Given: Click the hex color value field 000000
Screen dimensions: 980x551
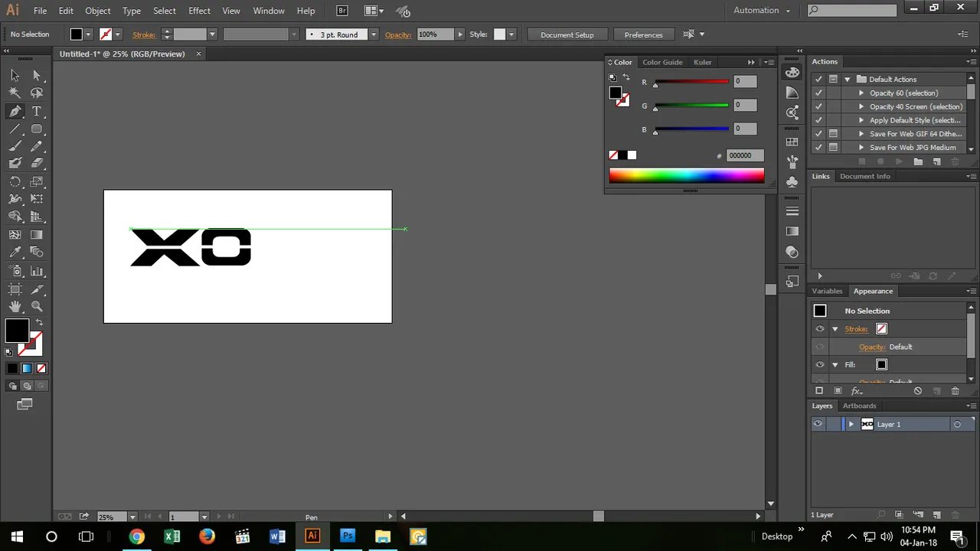Looking at the screenshot, I should pyautogui.click(x=744, y=155).
